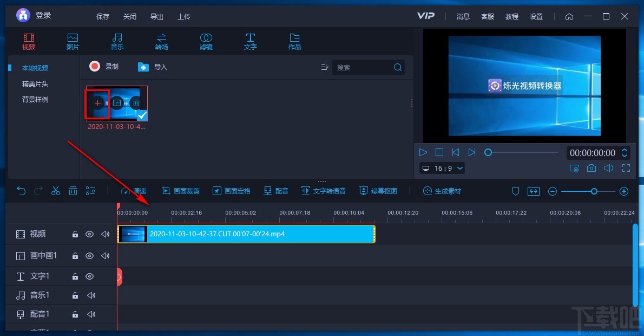Image resolution: width=644 pixels, height=336 pixels.
Task: Hide the 视频 track with eye icon
Action: 89,234
